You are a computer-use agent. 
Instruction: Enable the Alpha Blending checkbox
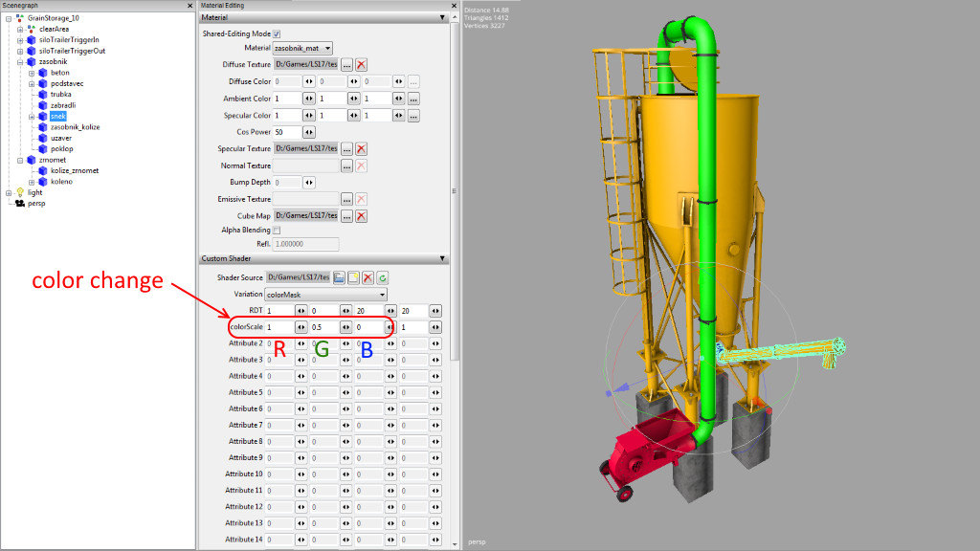click(x=277, y=231)
